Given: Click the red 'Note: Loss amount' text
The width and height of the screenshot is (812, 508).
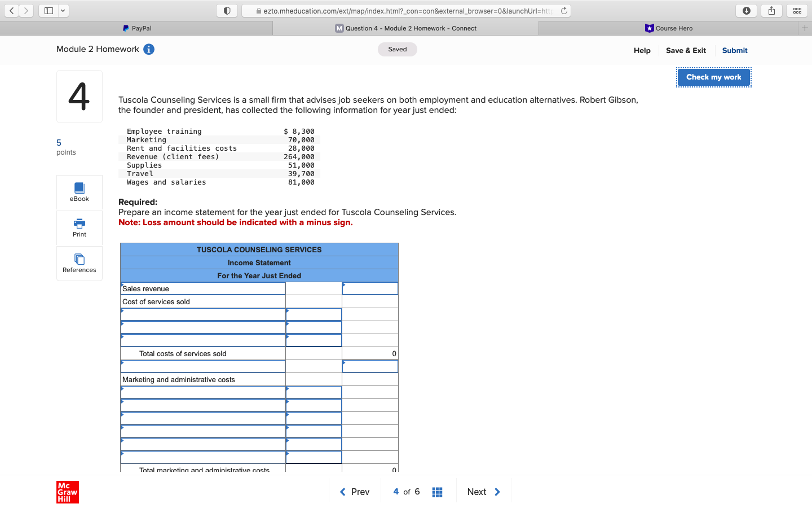Looking at the screenshot, I should point(236,222).
